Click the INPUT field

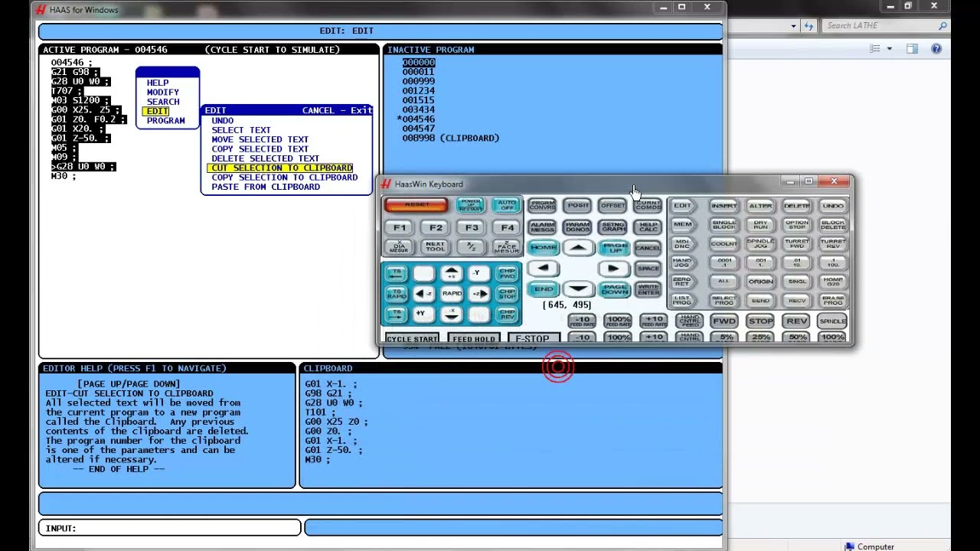pyautogui.click(x=170, y=528)
